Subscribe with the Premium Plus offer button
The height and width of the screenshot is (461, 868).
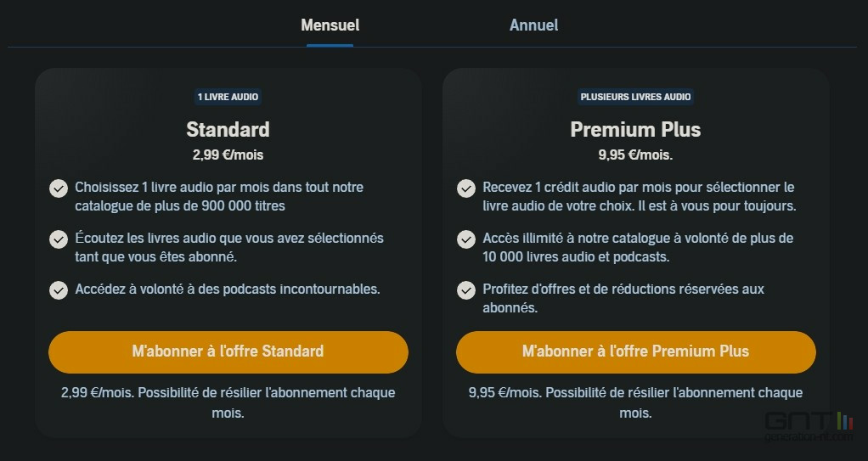635,351
